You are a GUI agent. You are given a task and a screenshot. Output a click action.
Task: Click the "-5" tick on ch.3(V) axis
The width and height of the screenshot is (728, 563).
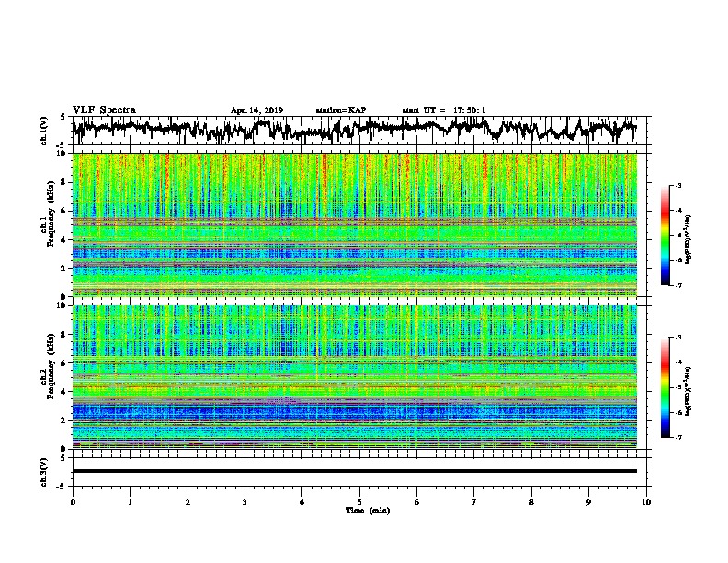click(62, 487)
